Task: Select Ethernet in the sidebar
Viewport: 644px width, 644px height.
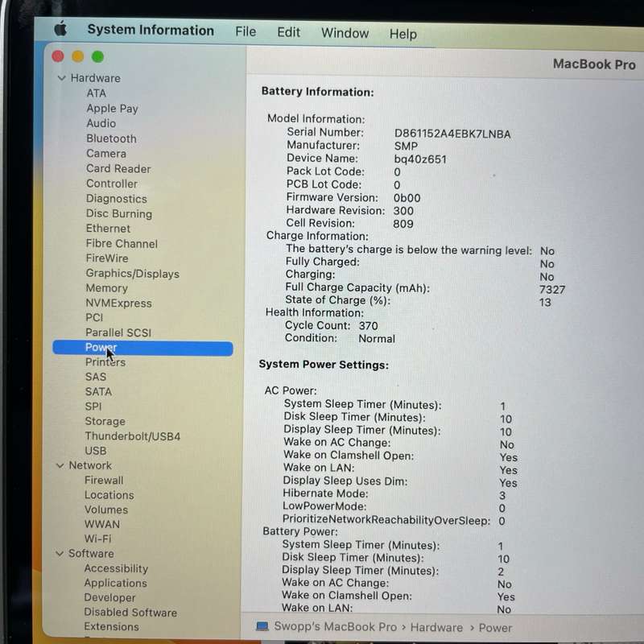Action: [x=108, y=229]
